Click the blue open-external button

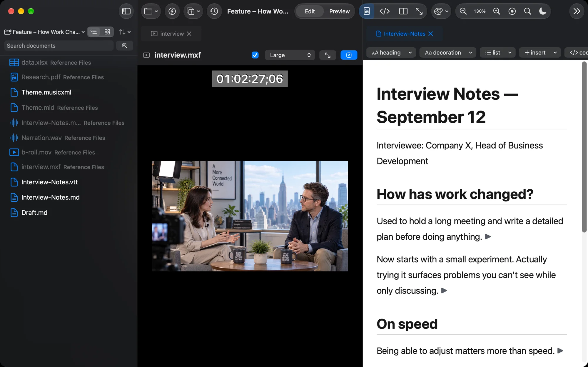coord(349,55)
